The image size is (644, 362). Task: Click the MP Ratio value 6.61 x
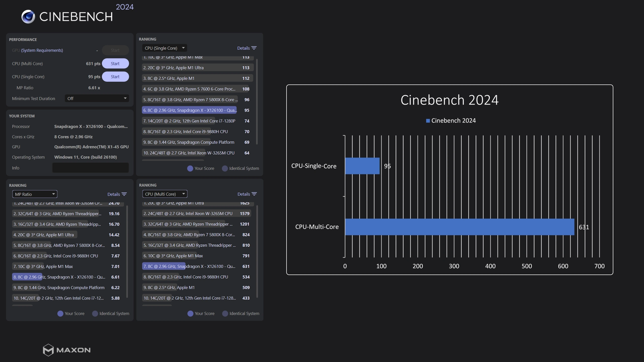(94, 88)
